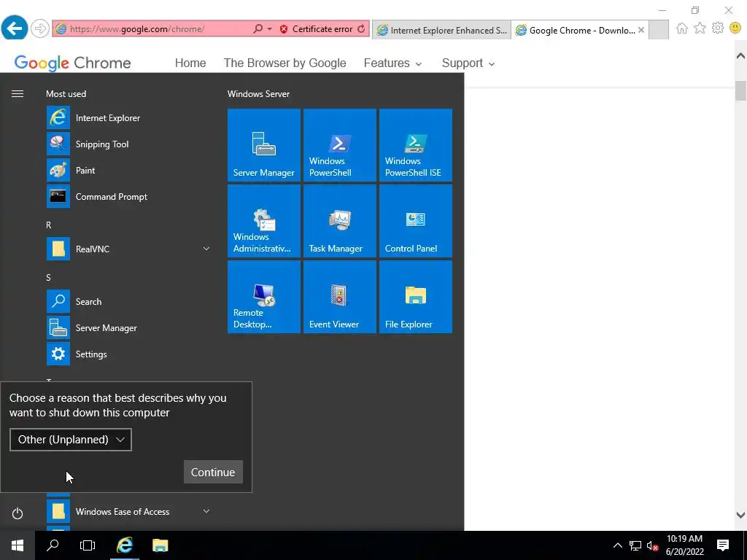
Task: Refresh the page in IE
Action: pos(361,29)
